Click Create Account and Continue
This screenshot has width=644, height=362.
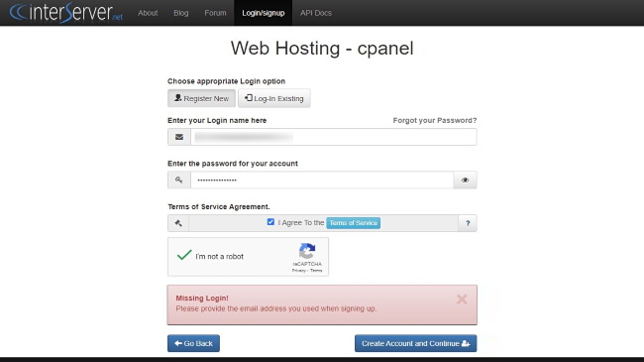[416, 343]
